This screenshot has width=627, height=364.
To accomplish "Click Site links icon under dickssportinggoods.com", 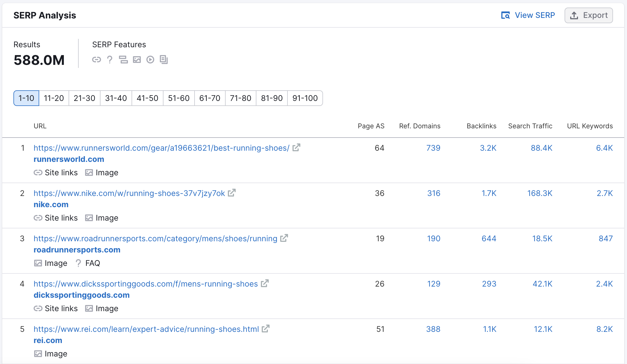I will click(38, 308).
